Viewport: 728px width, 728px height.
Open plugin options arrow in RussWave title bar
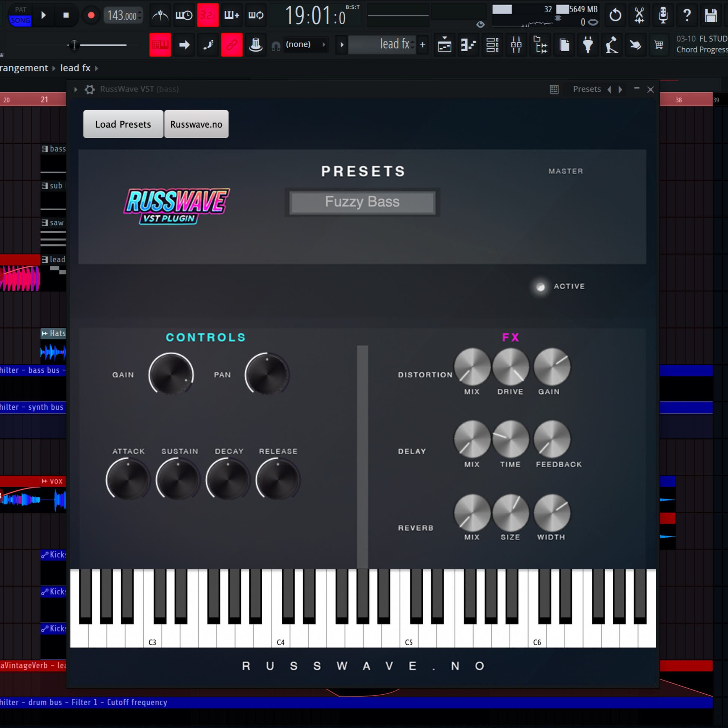pyautogui.click(x=76, y=89)
